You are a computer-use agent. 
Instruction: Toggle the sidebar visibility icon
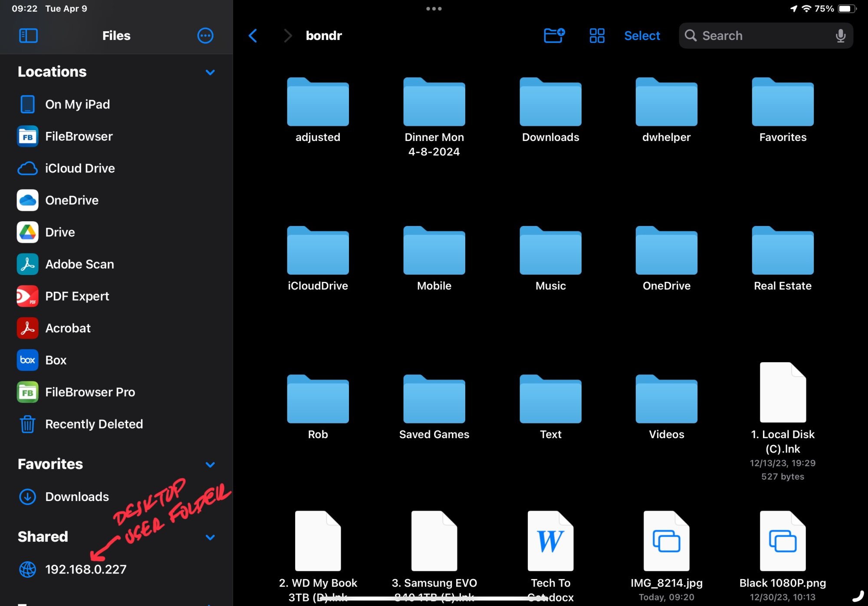(28, 36)
